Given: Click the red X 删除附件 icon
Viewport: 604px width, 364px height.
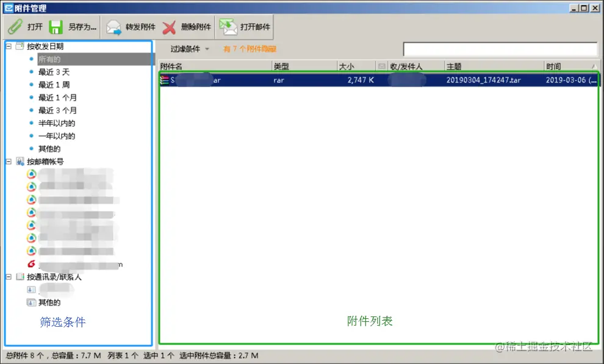Looking at the screenshot, I should [x=169, y=27].
